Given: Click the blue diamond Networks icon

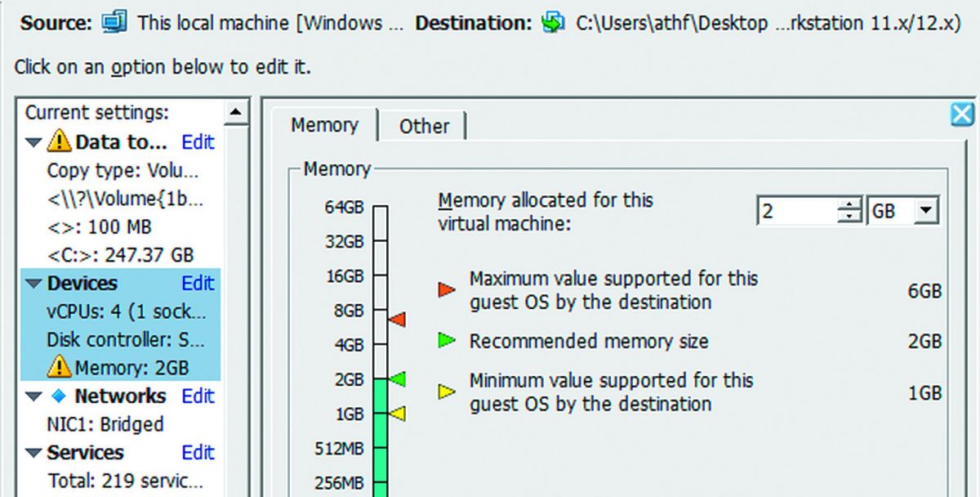Looking at the screenshot, I should click(56, 396).
